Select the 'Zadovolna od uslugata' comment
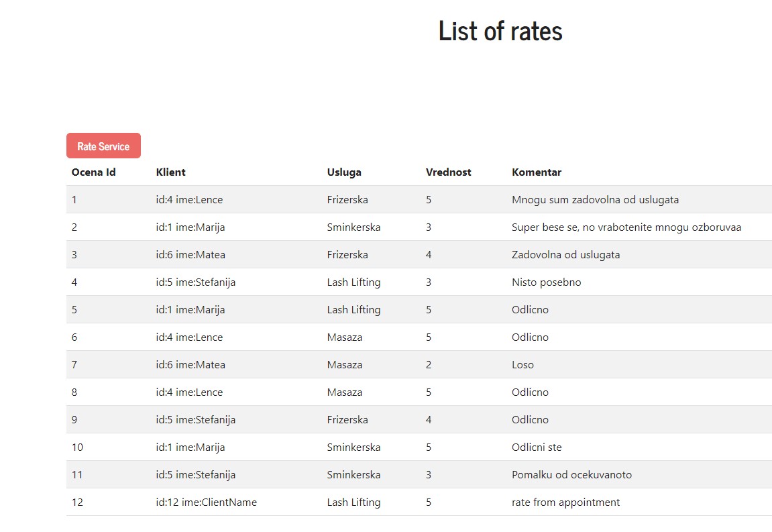This screenshot has height=532, width=772. pyautogui.click(x=565, y=254)
